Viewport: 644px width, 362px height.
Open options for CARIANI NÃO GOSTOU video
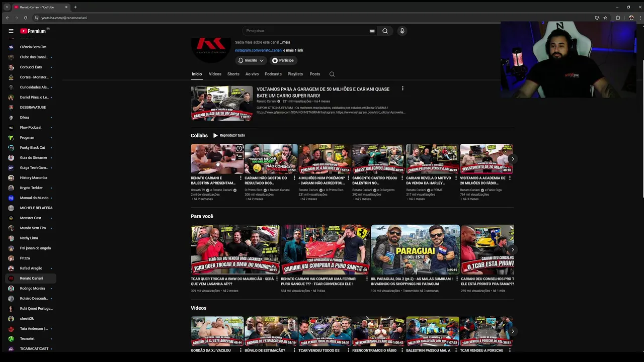coord(294,178)
